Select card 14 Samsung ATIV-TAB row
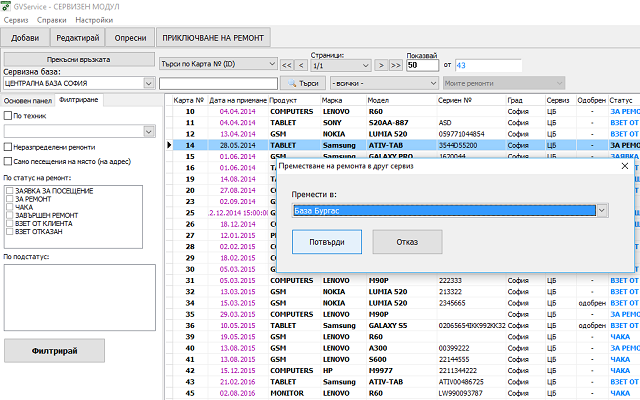 click(x=403, y=145)
